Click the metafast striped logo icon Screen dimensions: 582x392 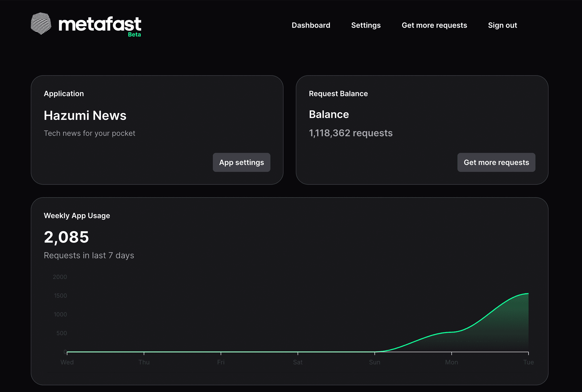[x=41, y=24]
